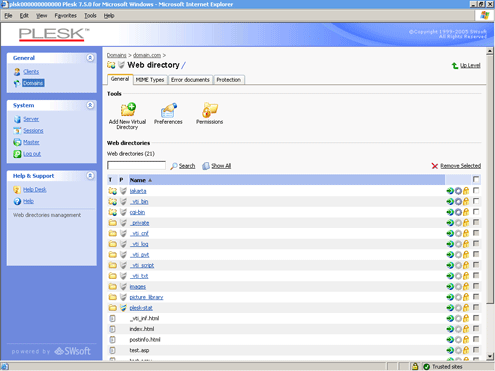Click the vertical scrollbar down arrow
Image resolution: width=495 pixels, height=371 pixels.
(490, 356)
